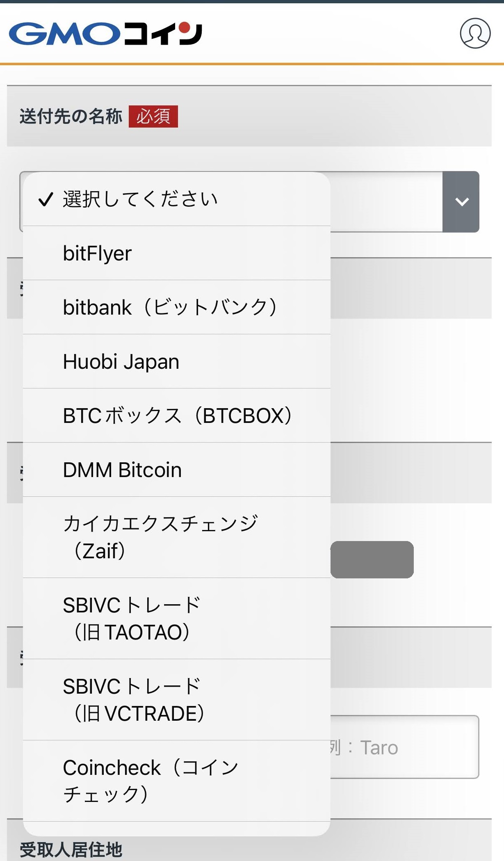Select bitbank（ビットバンク）entry

pyautogui.click(x=171, y=308)
